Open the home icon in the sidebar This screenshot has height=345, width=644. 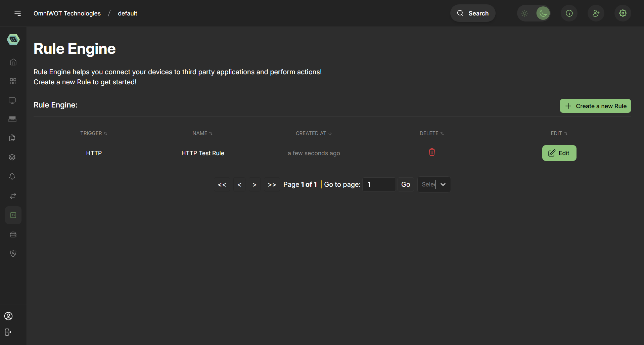click(x=13, y=62)
